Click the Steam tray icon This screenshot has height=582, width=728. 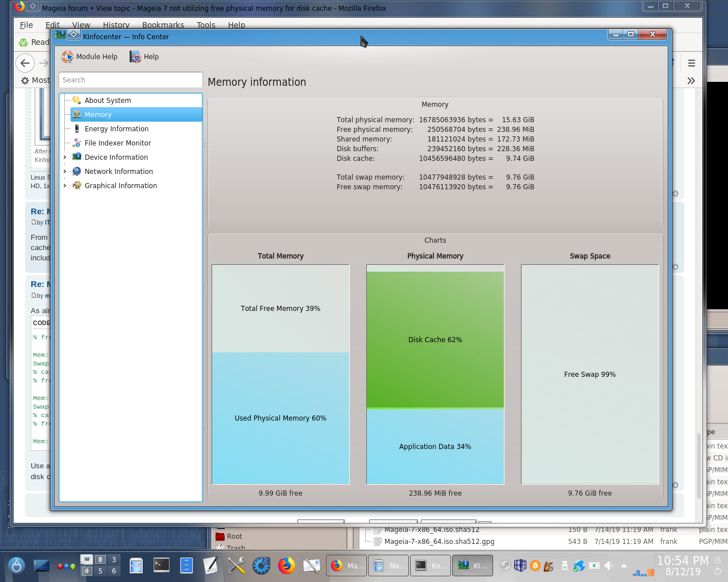tap(505, 566)
